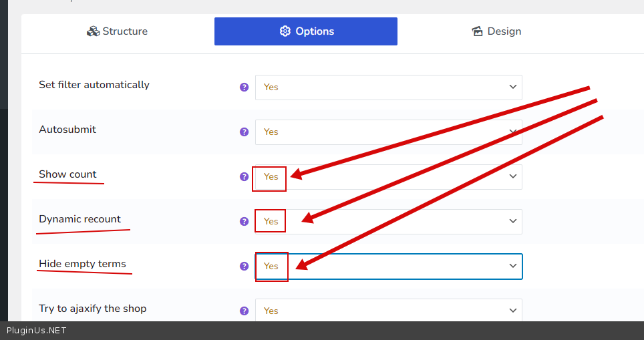Image resolution: width=644 pixels, height=340 pixels.
Task: Switch to the Design tab
Action: (x=496, y=31)
